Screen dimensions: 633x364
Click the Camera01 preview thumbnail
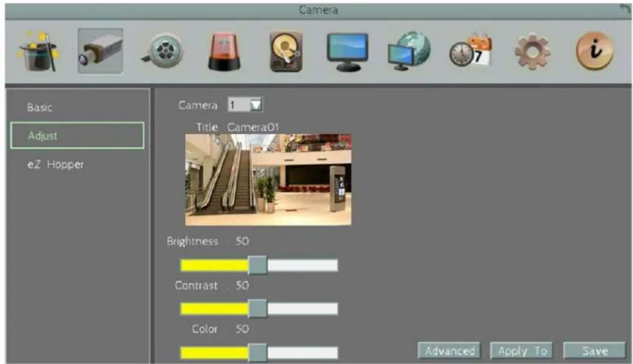point(268,180)
